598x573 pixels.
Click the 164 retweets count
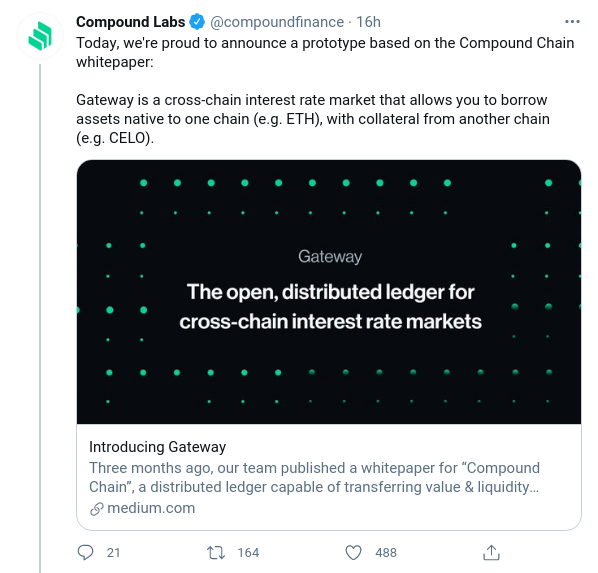(248, 553)
